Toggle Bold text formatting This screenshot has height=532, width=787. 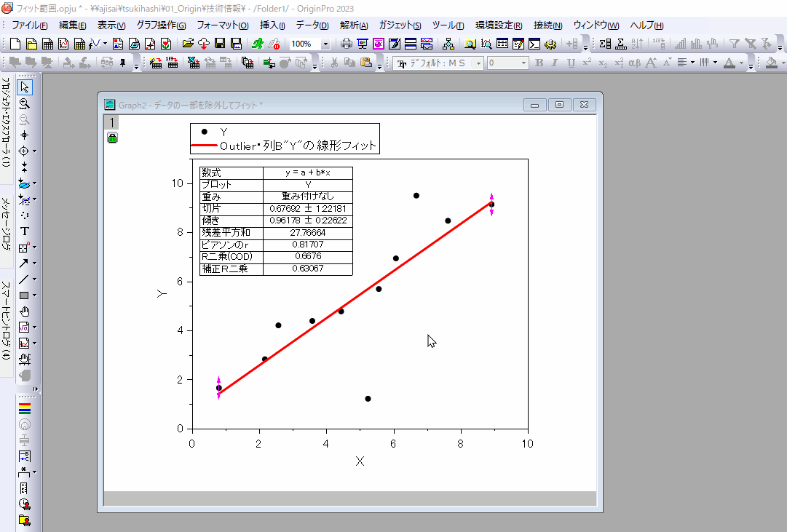[539, 63]
